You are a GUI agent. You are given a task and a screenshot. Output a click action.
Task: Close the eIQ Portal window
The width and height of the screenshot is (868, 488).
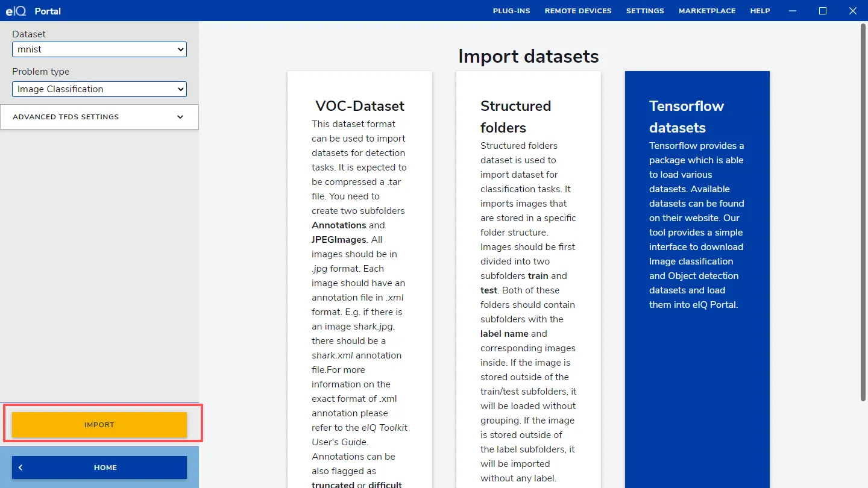(852, 11)
